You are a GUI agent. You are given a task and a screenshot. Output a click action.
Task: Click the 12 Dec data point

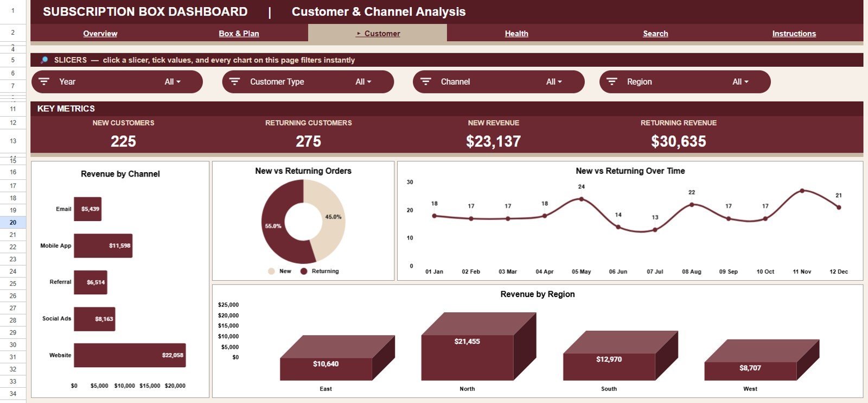(839, 207)
